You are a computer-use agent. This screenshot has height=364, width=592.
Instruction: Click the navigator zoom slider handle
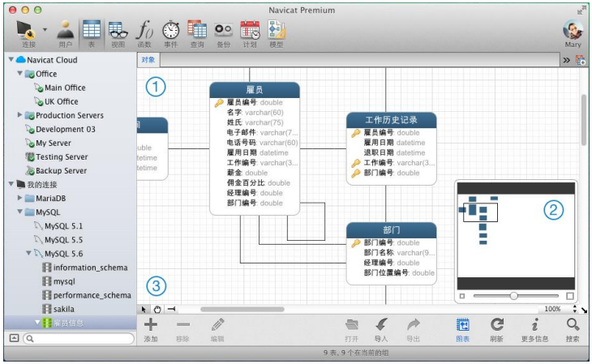click(x=513, y=296)
